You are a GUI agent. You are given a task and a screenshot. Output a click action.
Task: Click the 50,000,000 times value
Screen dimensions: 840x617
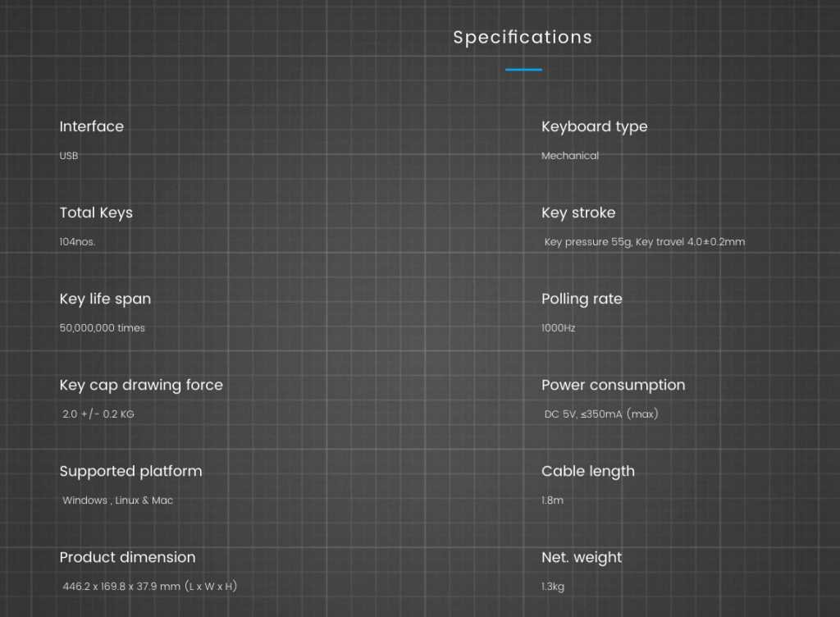pyautogui.click(x=103, y=328)
